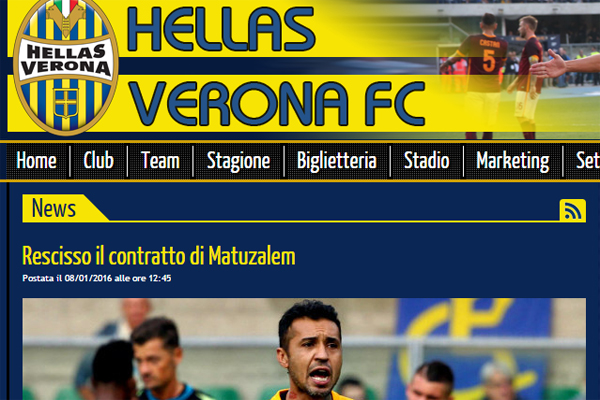Click the post date 08/01/2016 text

coord(88,278)
